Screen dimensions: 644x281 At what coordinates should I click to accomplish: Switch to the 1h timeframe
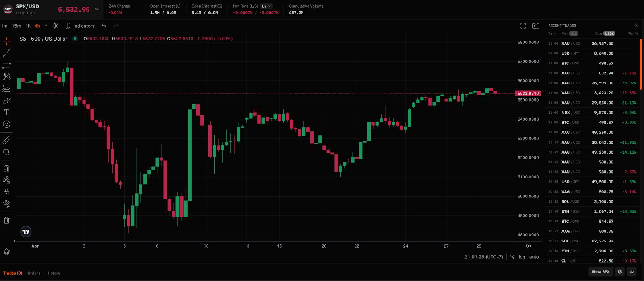click(x=28, y=26)
